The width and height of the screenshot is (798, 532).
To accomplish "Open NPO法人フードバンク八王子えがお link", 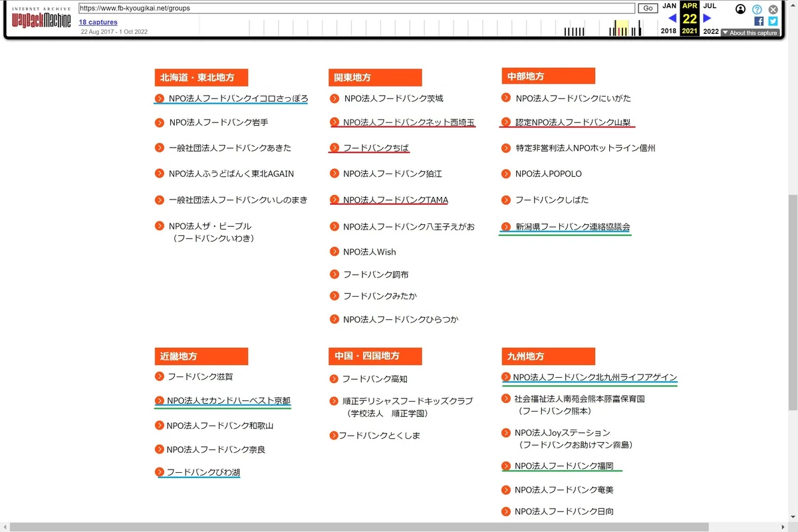I will (x=409, y=227).
